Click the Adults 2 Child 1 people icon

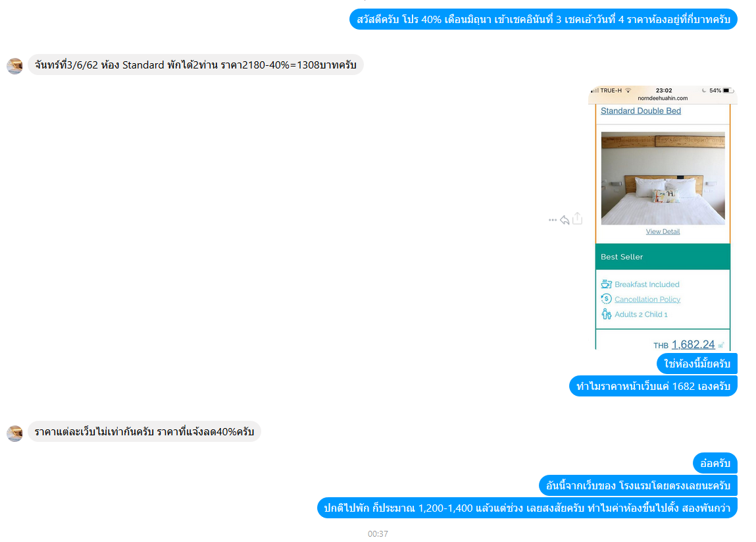607,314
